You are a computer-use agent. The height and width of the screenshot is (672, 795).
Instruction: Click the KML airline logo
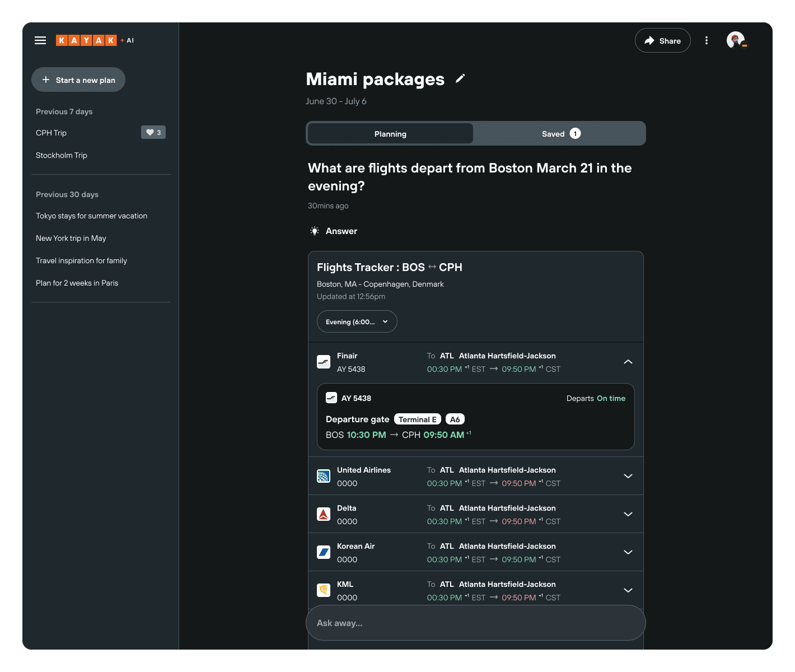[324, 591]
